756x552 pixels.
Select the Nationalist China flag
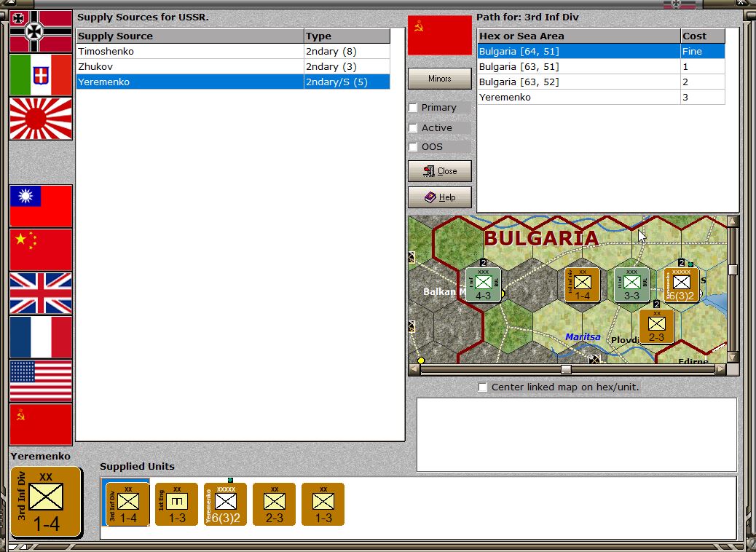(41, 206)
